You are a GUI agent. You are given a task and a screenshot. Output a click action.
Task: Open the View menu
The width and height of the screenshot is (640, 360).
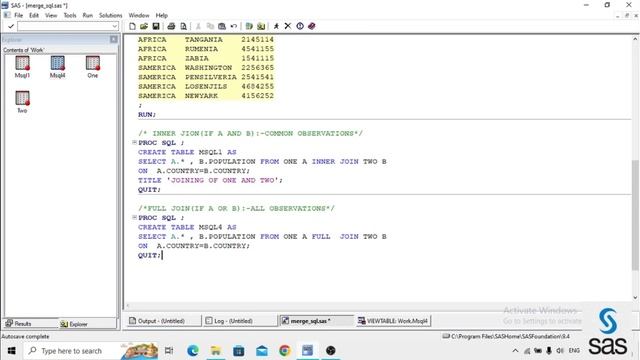point(51,15)
